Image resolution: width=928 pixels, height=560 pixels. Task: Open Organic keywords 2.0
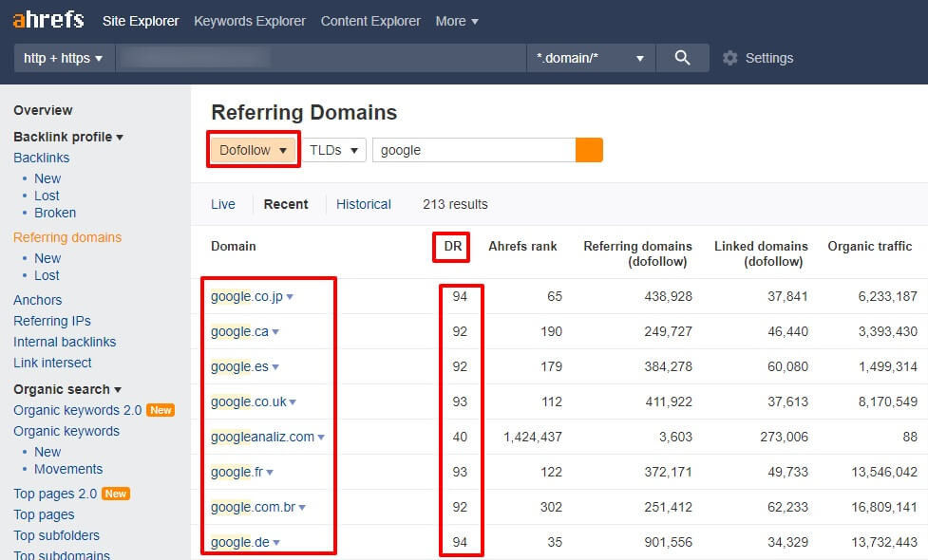tap(78, 410)
